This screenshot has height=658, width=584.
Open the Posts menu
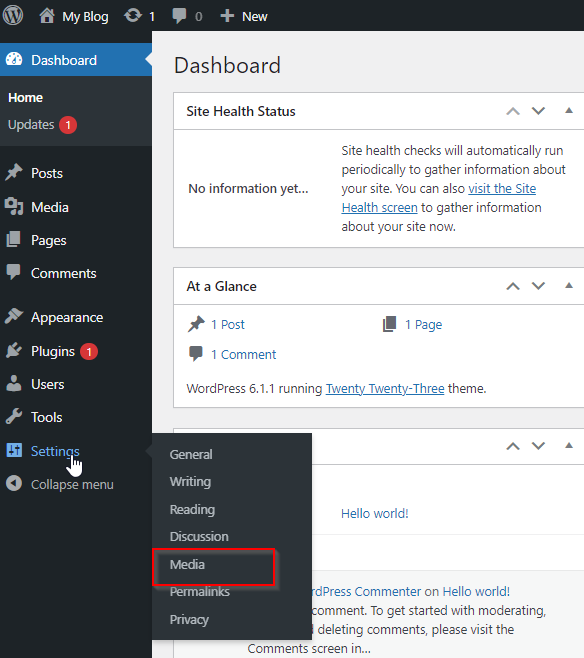coord(47,173)
